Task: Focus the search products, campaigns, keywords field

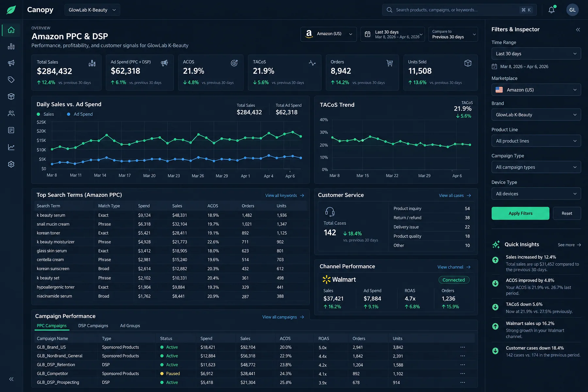Action: [459, 10]
